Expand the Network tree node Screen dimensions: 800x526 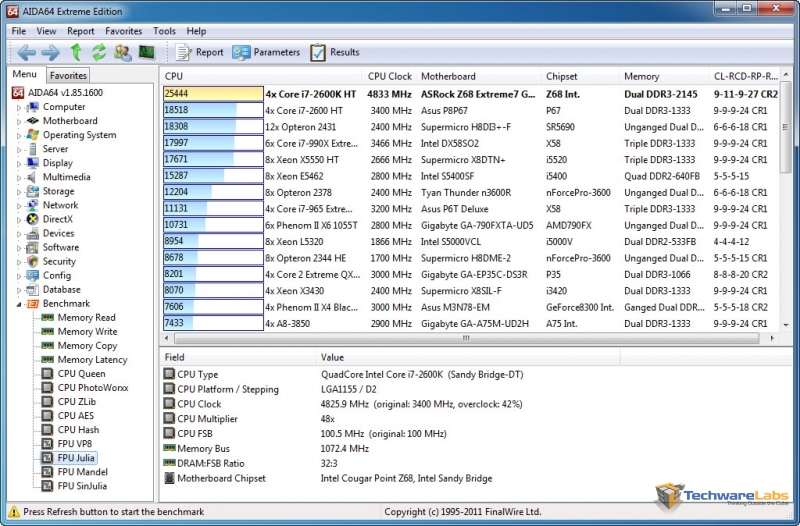point(19,206)
